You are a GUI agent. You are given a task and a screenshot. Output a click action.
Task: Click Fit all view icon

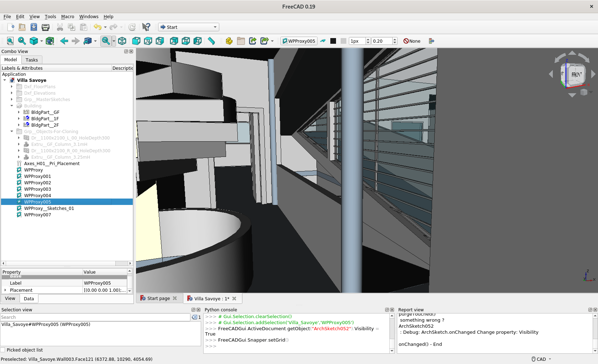(10, 41)
